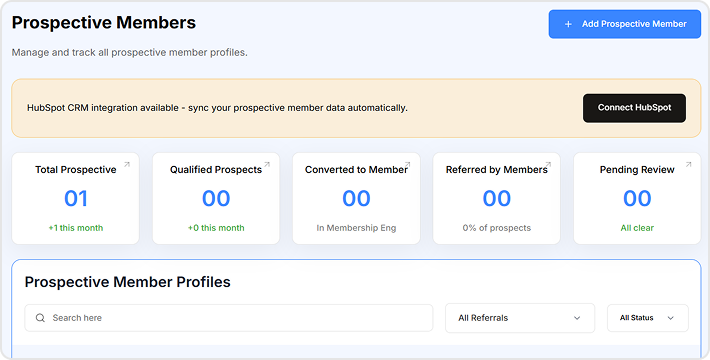Open the Converted to Member arrow icon
Image resolution: width=710 pixels, height=360 pixels.
(x=408, y=165)
